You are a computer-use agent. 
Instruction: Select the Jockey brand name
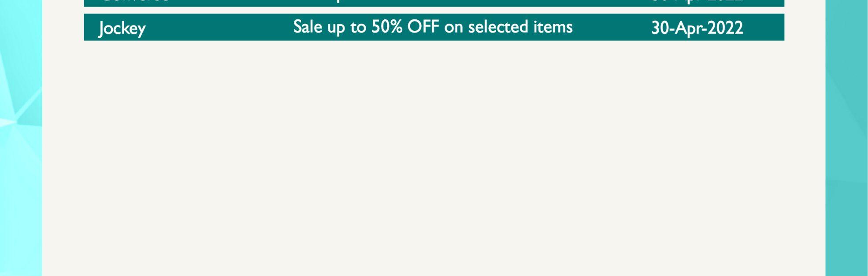[122, 29]
